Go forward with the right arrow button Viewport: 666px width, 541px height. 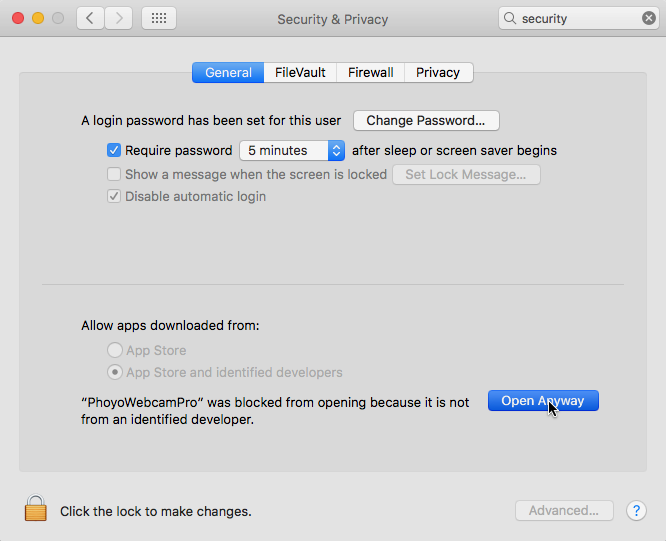[x=119, y=18]
